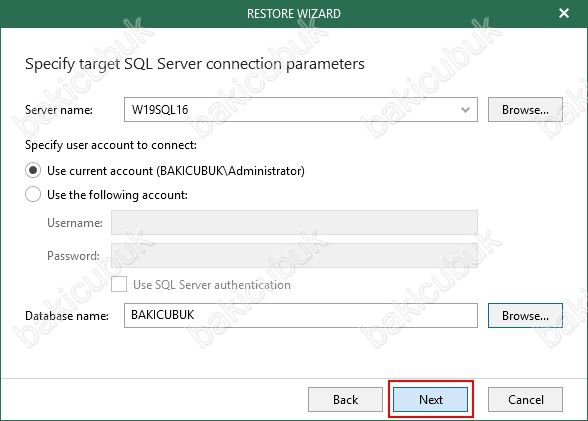Screen dimensions: 588x421
Task: Click into the Password field
Action: [x=294, y=255]
